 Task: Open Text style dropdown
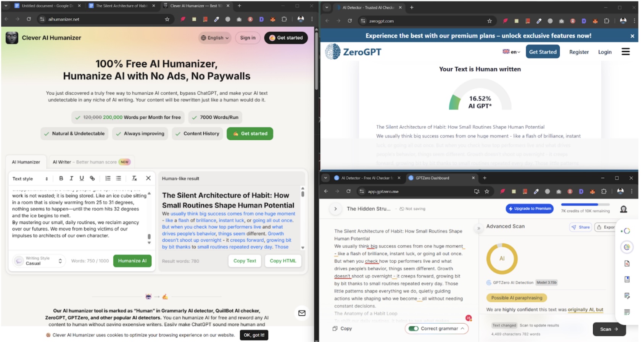(x=30, y=179)
